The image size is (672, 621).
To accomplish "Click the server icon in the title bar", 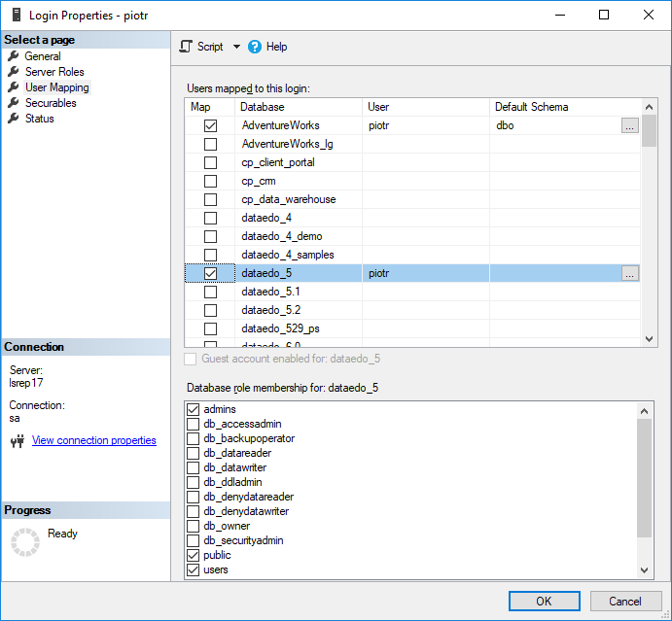I will [16, 16].
